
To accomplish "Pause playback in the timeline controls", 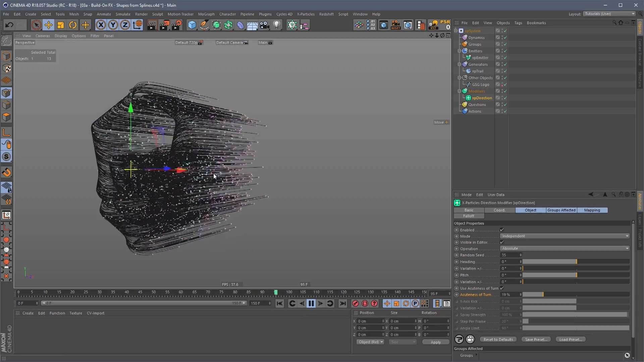I will pos(311,303).
